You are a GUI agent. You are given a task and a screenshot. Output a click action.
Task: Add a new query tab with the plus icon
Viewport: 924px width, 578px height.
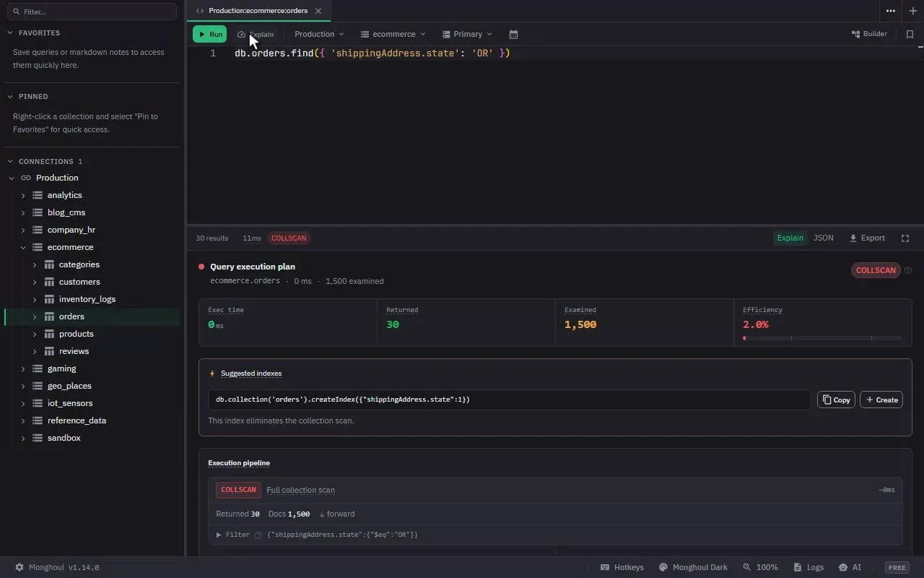coord(913,11)
